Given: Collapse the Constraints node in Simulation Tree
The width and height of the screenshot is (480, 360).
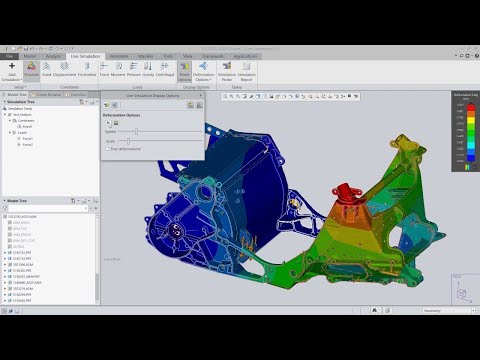Looking at the screenshot, I should click(x=10, y=120).
